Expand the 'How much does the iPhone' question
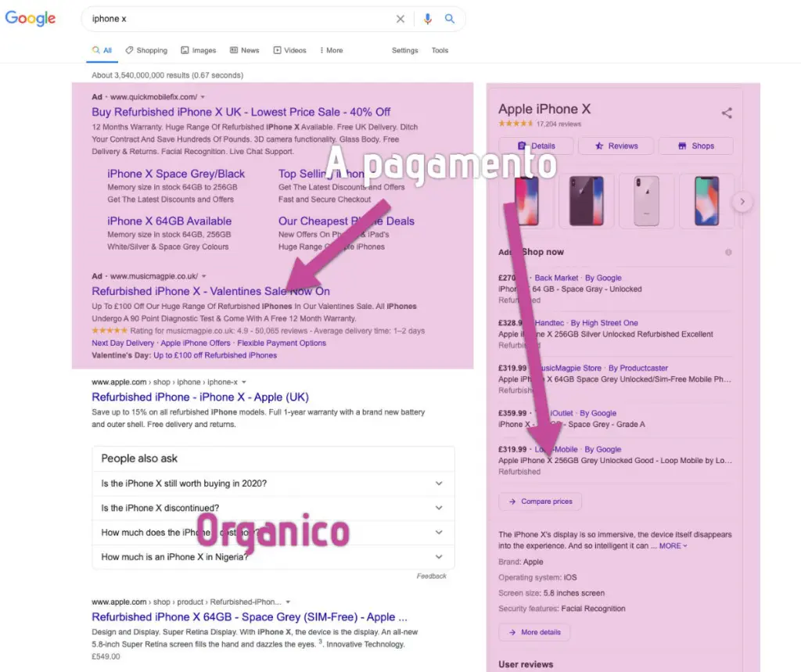The height and width of the screenshot is (672, 801). tap(273, 533)
